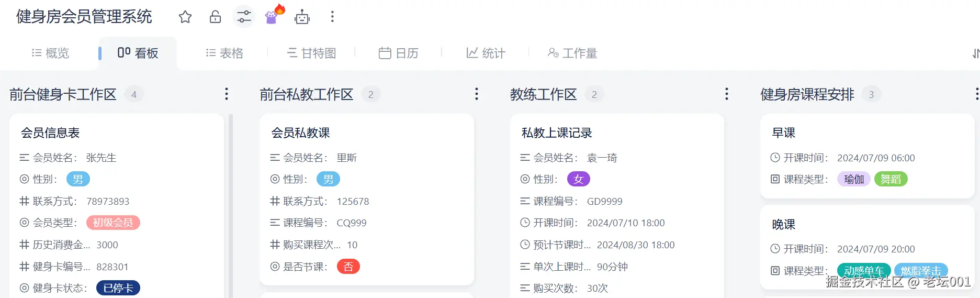The height and width of the screenshot is (298, 980).
Task: Open 前台私教工作区 column options menu
Action: click(x=476, y=94)
